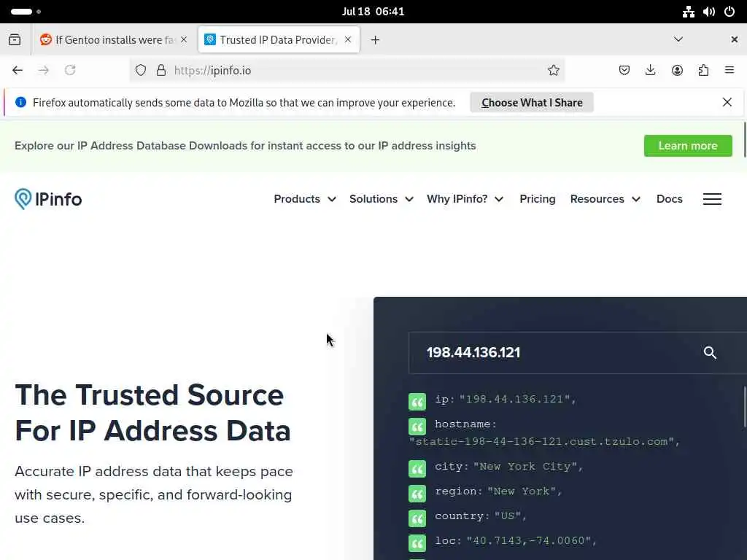This screenshot has height=560, width=747.
Task: Click the Activities workspace indicator
Action: (26, 12)
